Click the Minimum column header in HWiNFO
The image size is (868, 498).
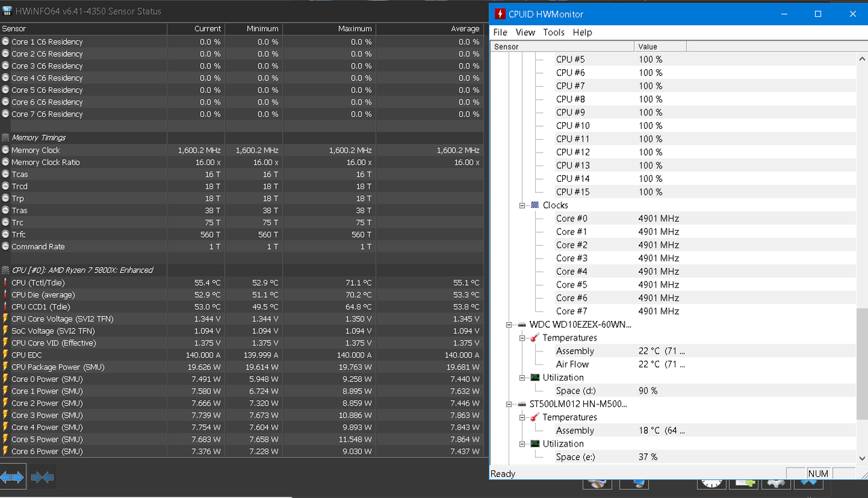point(254,28)
